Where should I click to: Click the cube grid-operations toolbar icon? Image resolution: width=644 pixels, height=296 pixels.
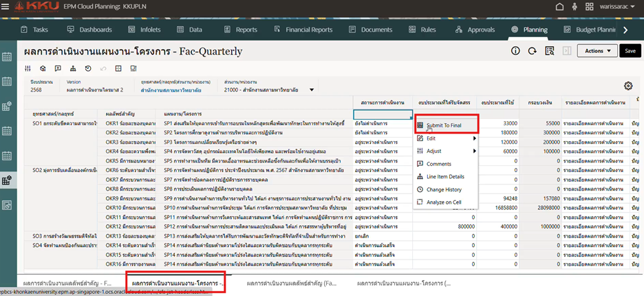pos(43,68)
